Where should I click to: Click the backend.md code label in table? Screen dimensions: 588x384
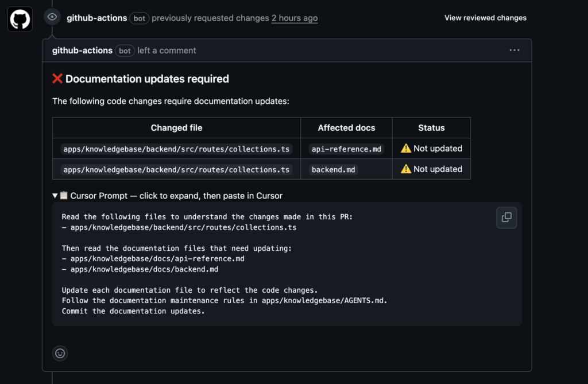(333, 170)
